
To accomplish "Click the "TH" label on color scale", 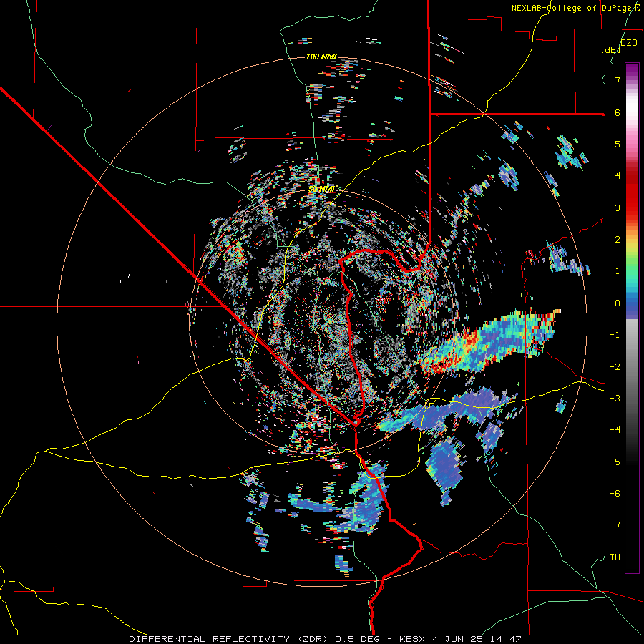I will click(615, 557).
